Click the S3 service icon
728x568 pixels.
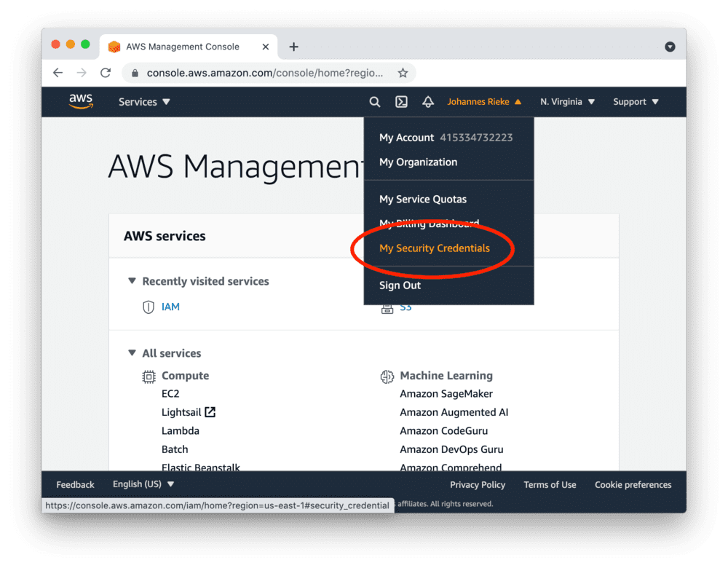click(x=387, y=307)
